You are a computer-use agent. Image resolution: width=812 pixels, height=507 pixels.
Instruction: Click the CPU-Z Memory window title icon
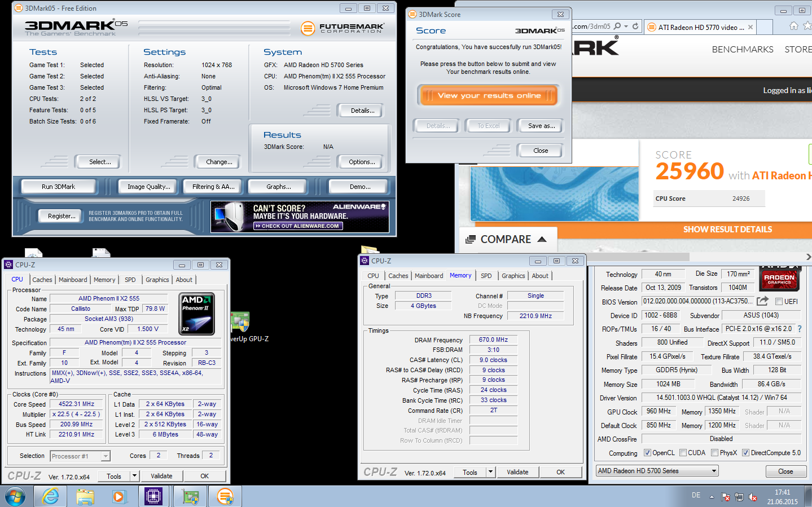point(365,261)
